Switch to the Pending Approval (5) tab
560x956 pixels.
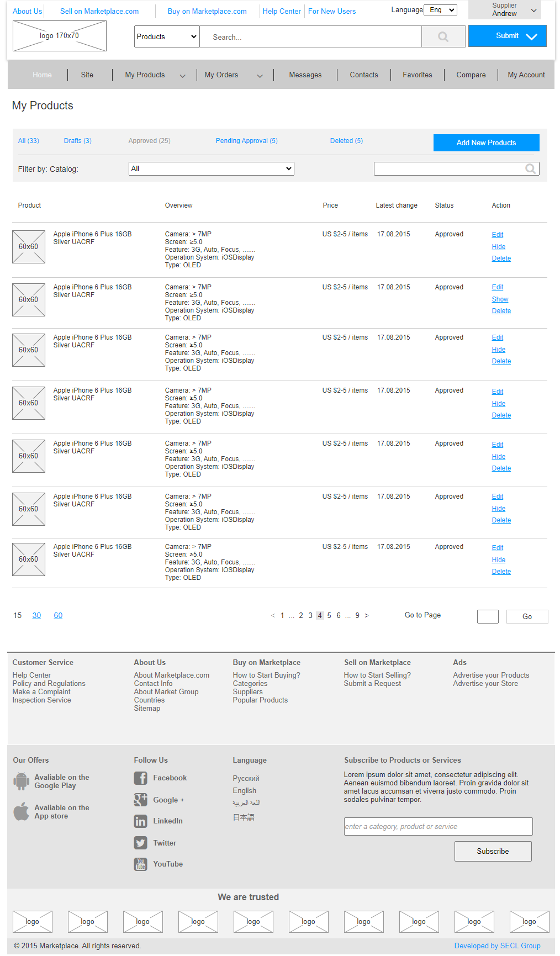pos(246,141)
